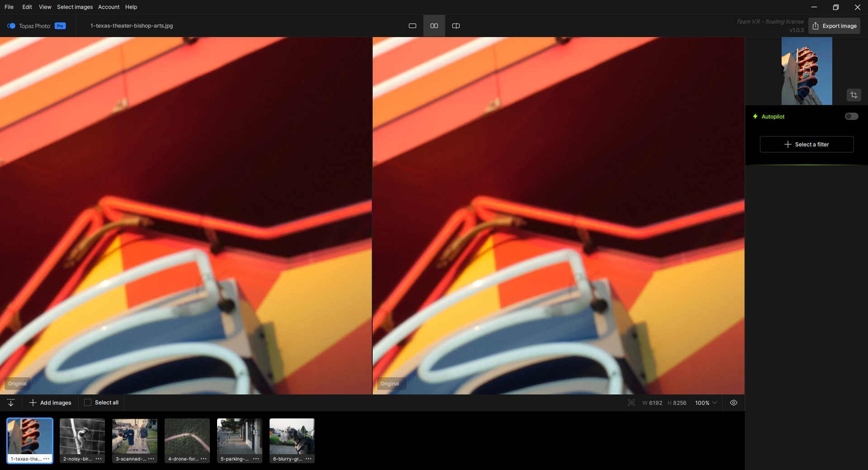Toggle the preview eye icon

coord(733,403)
